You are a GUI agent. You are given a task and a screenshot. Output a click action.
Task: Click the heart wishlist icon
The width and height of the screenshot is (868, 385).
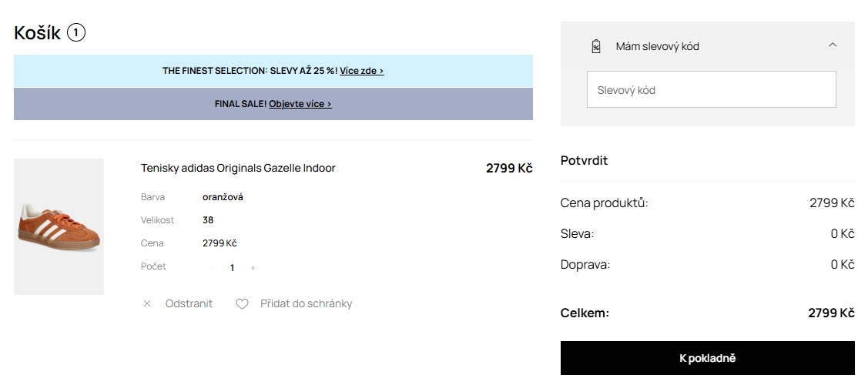[242, 304]
